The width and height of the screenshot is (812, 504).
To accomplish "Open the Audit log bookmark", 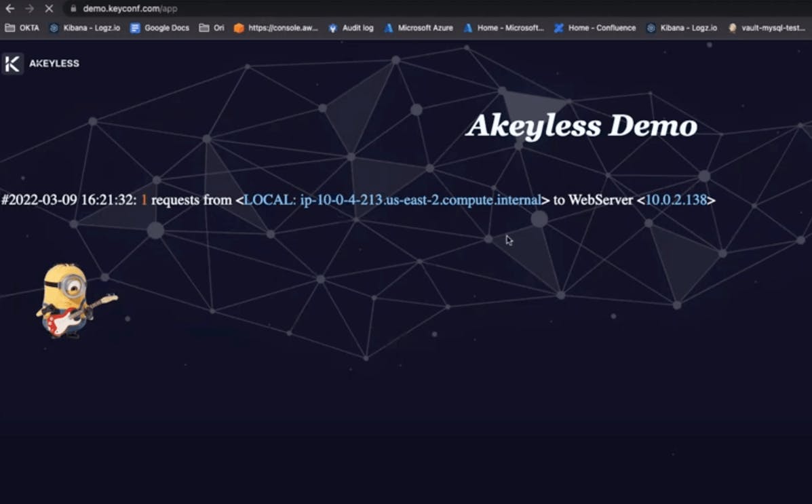I will 351,28.
